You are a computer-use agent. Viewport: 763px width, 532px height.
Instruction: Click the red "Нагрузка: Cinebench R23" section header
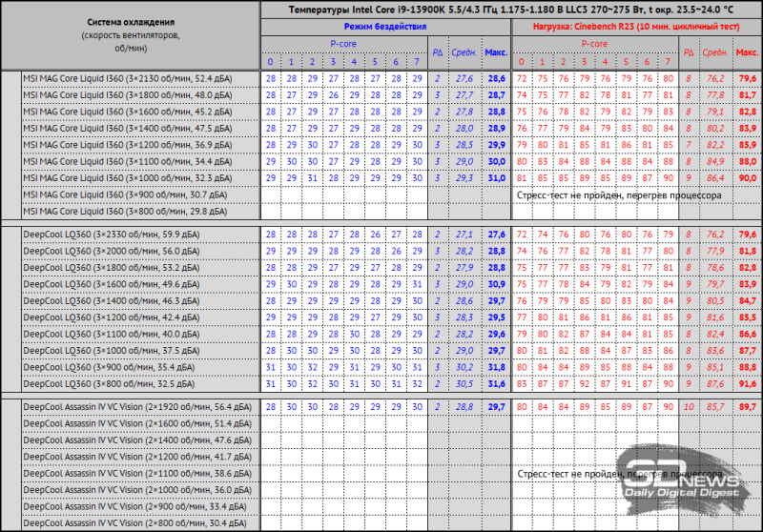pyautogui.click(x=634, y=28)
